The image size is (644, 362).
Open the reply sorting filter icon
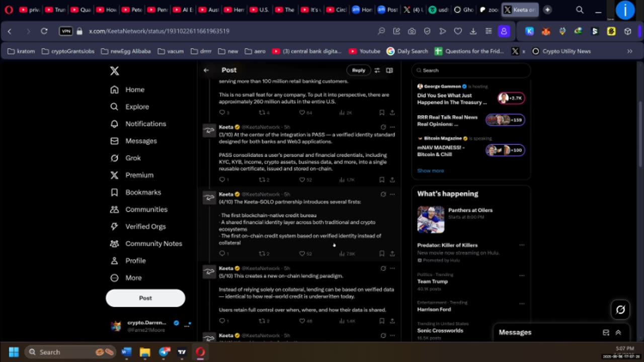pyautogui.click(x=377, y=70)
